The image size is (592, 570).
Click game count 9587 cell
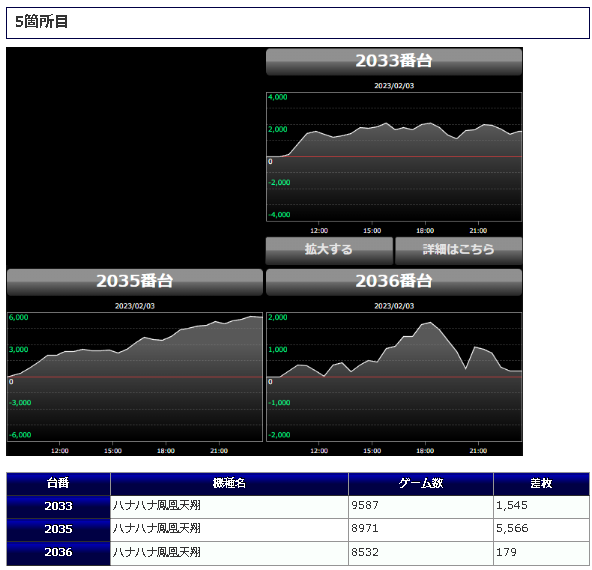[x=421, y=507]
